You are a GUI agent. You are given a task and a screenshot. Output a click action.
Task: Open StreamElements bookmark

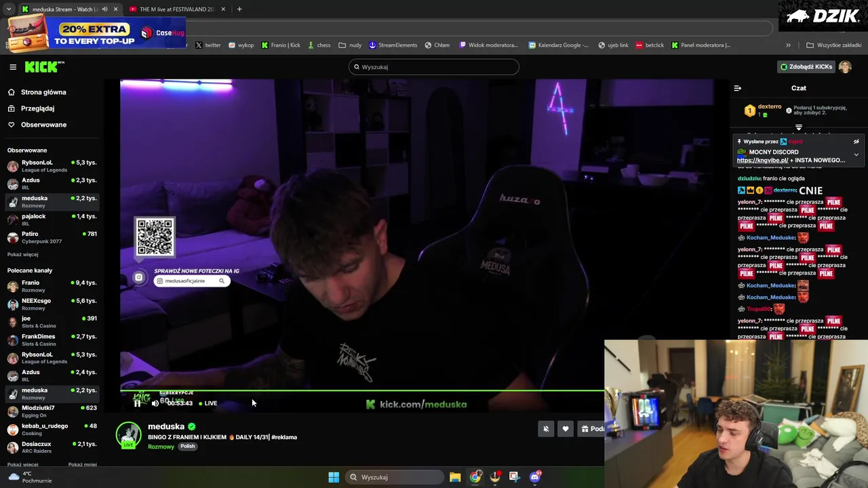pyautogui.click(x=393, y=45)
